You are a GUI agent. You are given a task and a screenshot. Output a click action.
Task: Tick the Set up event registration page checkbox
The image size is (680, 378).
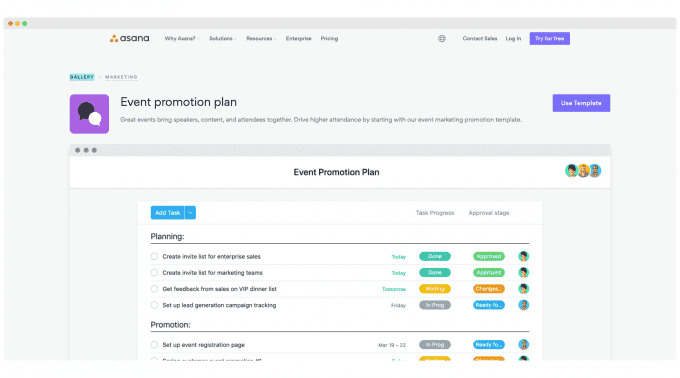[x=154, y=345]
